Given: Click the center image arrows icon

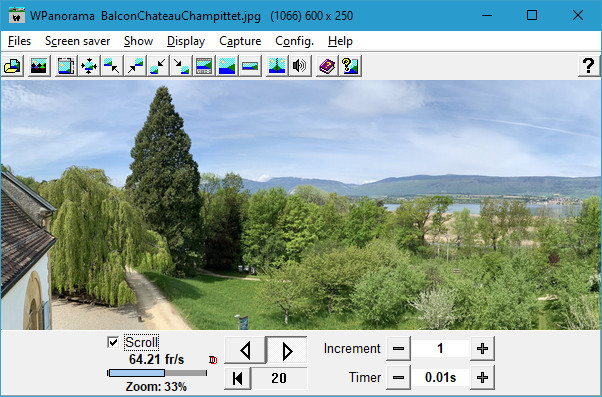Looking at the screenshot, I should [x=89, y=66].
